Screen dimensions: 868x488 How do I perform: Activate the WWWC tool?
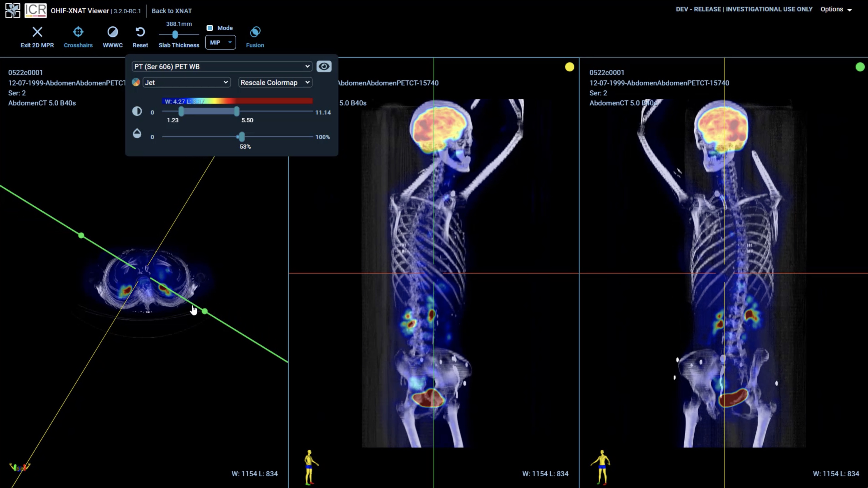click(x=113, y=32)
